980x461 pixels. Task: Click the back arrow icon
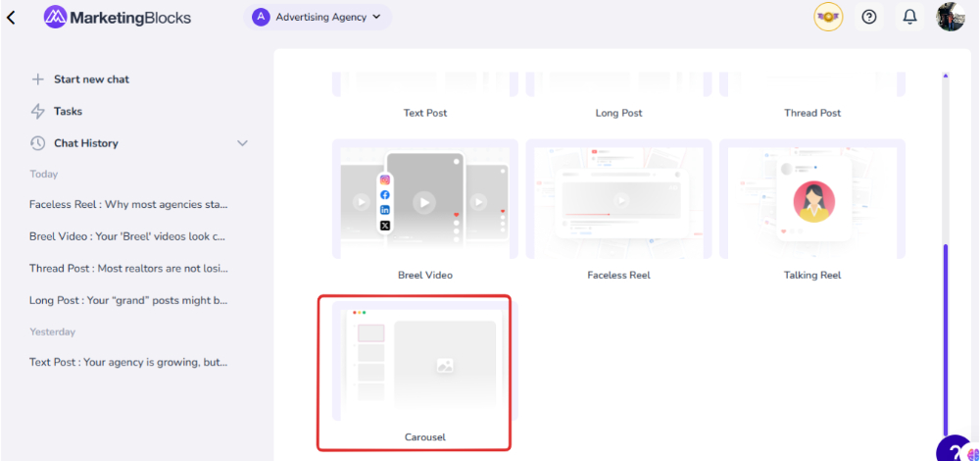click(12, 17)
